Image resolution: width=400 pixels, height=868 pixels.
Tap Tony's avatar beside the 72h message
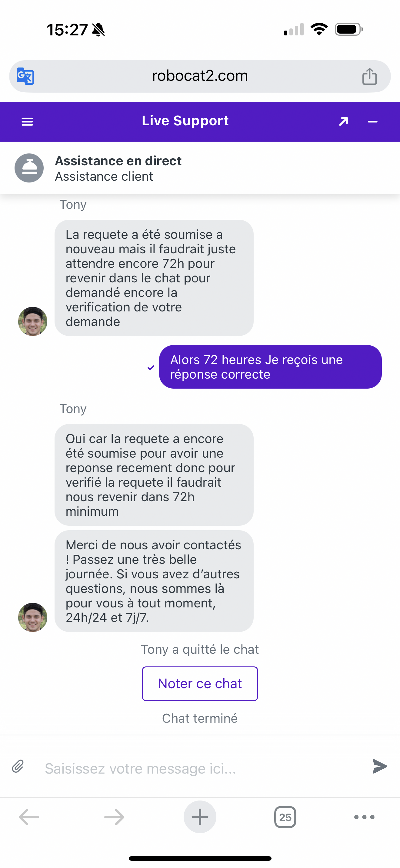(33, 321)
